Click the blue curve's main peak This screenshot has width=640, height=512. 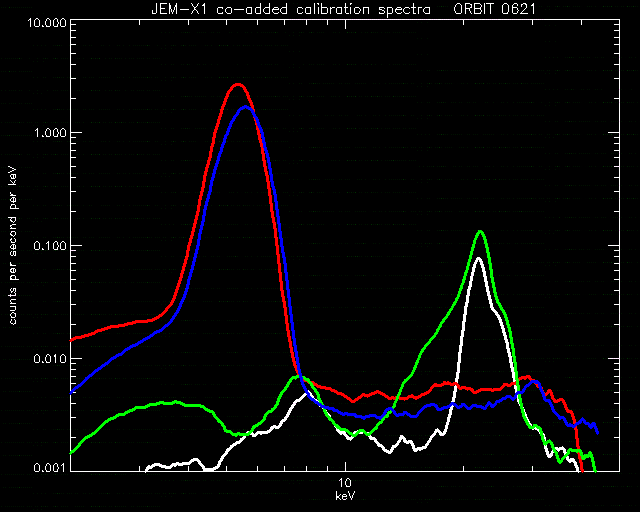[245, 107]
